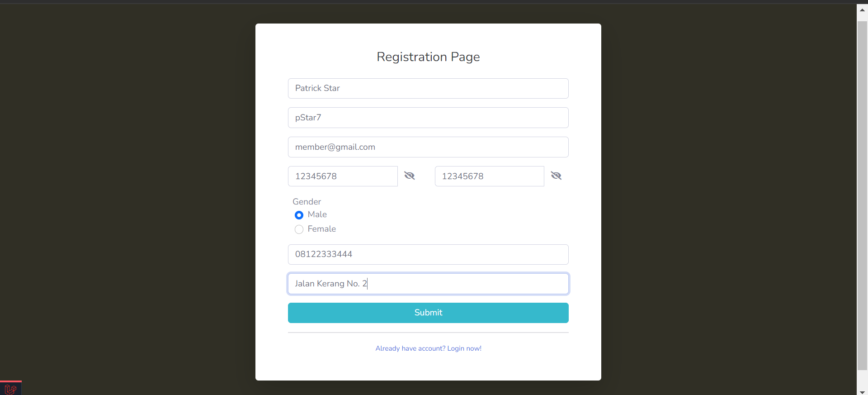Focus the name field containing Patrick Star

pyautogui.click(x=428, y=88)
